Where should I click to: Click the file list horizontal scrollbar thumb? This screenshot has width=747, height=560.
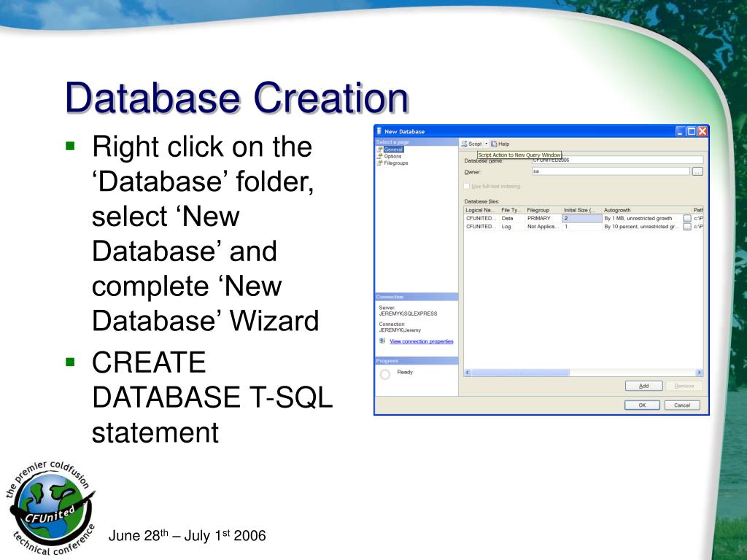tap(520, 373)
